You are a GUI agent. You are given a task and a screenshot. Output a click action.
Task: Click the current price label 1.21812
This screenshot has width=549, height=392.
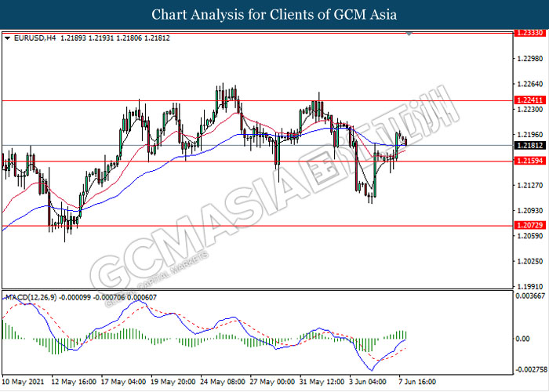529,145
